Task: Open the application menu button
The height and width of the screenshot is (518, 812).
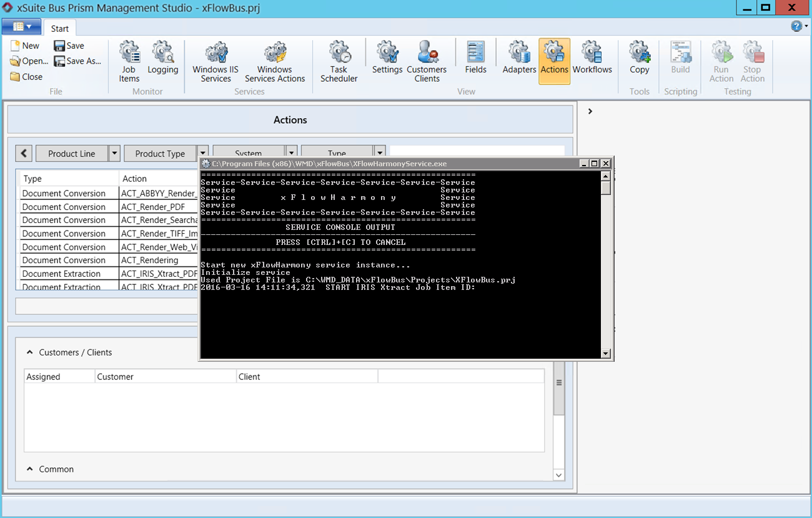Action: click(x=22, y=27)
